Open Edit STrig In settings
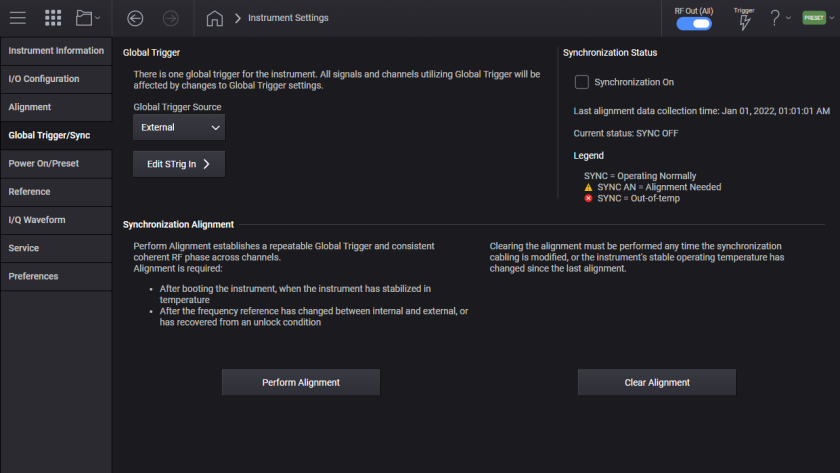Image resolution: width=840 pixels, height=473 pixels. (x=179, y=165)
